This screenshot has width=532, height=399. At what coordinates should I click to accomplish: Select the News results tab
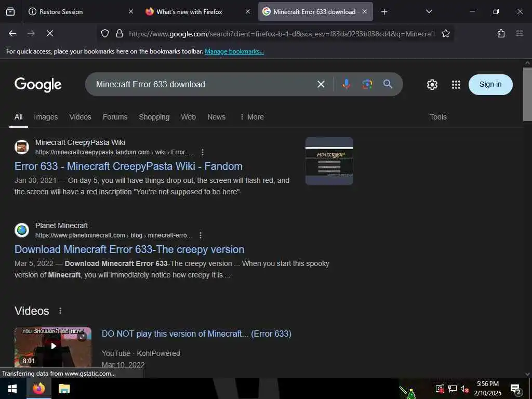(217, 117)
